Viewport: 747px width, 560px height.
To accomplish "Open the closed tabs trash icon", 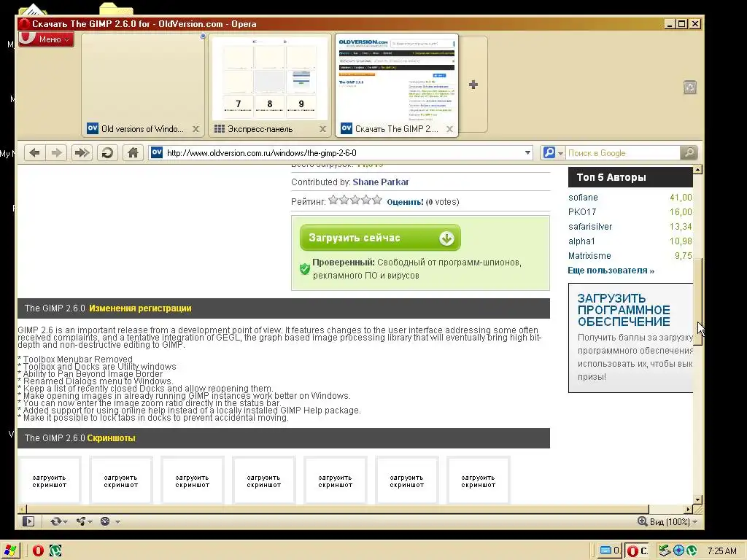I will (x=690, y=87).
